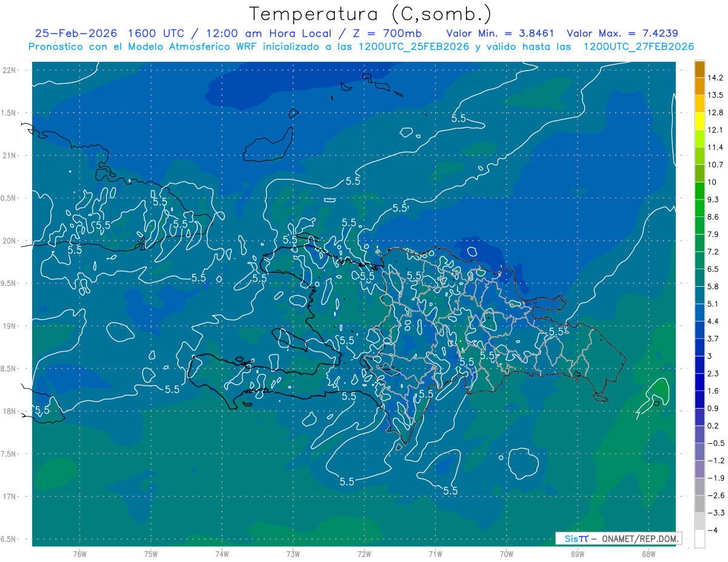The height and width of the screenshot is (562, 728).
Task: Click the "-2.6" color bar value
Action: pyautogui.click(x=717, y=495)
